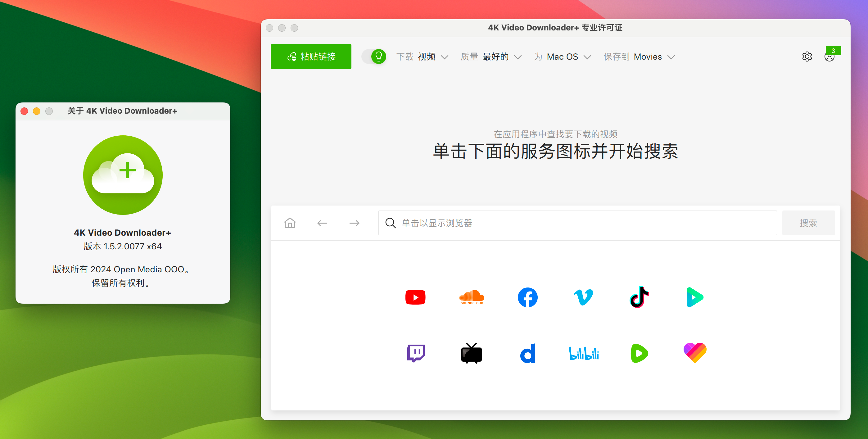Open Bilibili service icon
This screenshot has height=439, width=868.
click(x=584, y=353)
